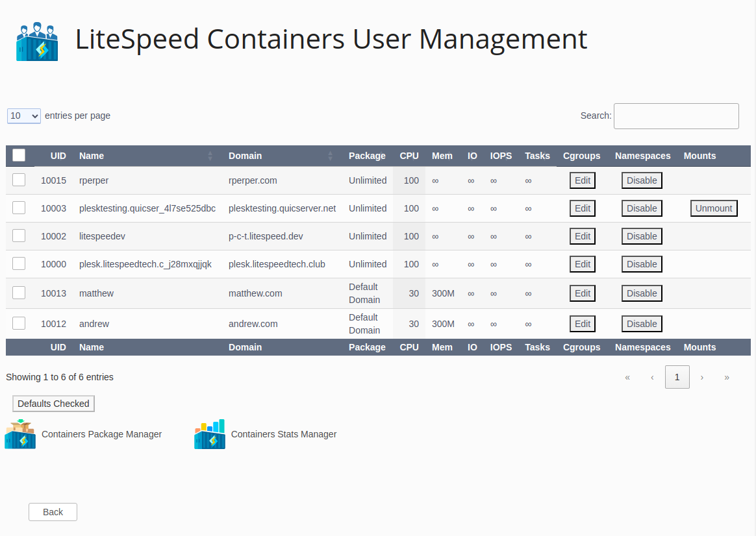Select page 1 in pagination

pyautogui.click(x=677, y=377)
